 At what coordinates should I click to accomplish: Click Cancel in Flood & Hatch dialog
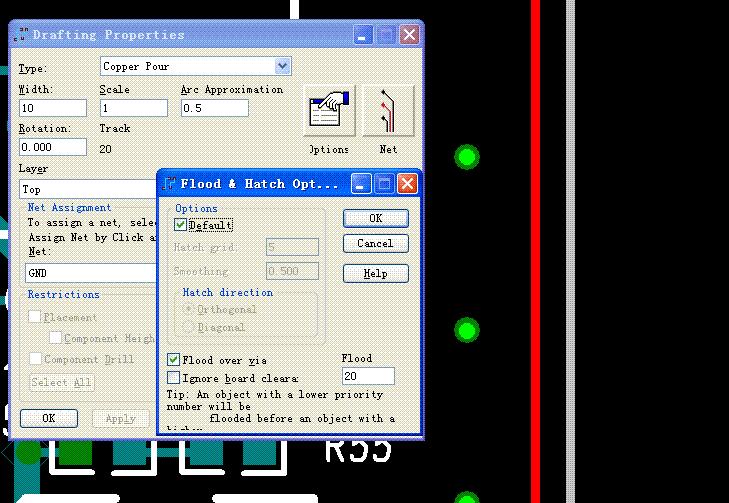click(376, 243)
